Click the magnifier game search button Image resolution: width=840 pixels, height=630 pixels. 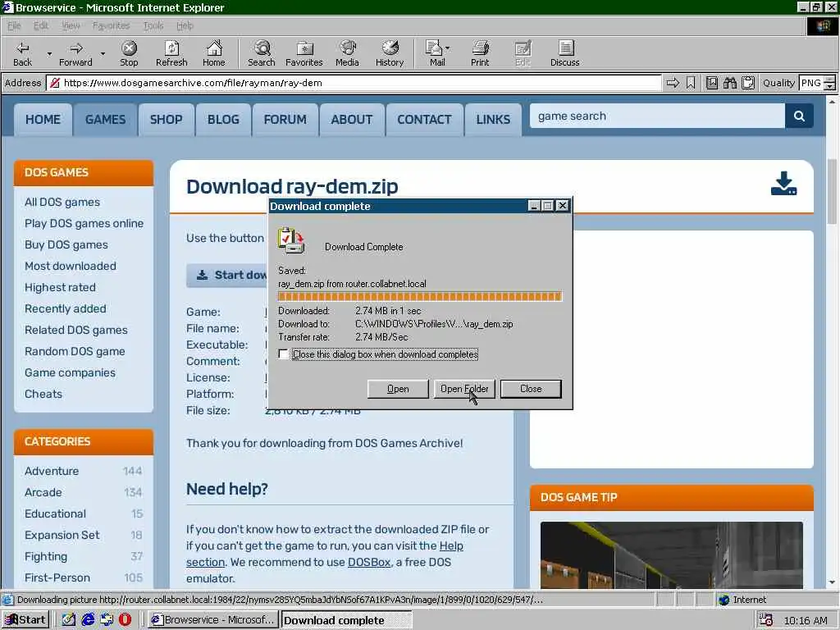click(799, 116)
